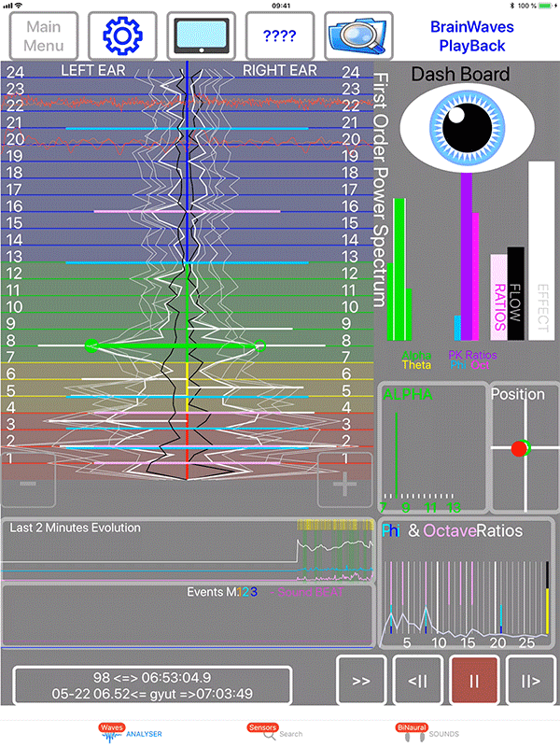Tap the 09:41 clock in status bar

[281, 6]
